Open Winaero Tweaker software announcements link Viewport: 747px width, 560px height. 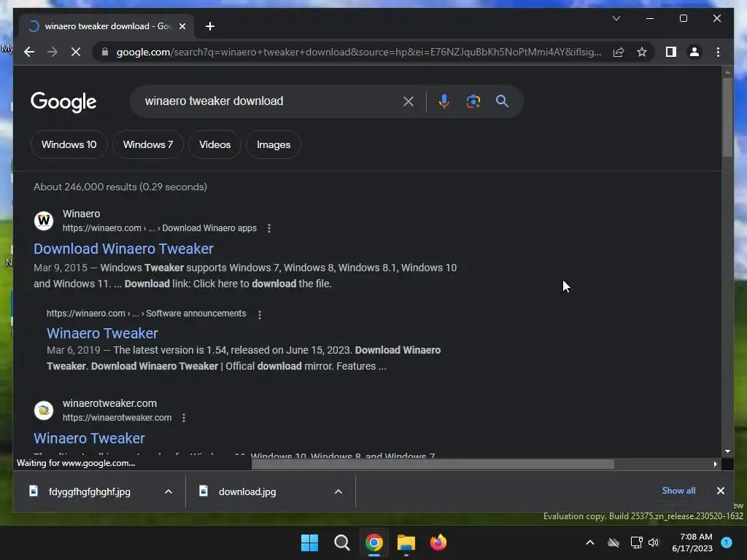coord(102,333)
